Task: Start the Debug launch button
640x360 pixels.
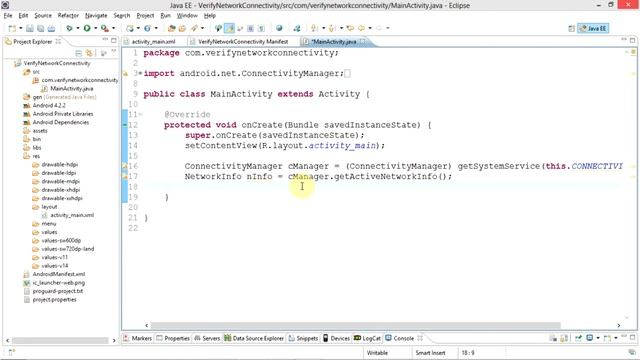Action: point(69,28)
